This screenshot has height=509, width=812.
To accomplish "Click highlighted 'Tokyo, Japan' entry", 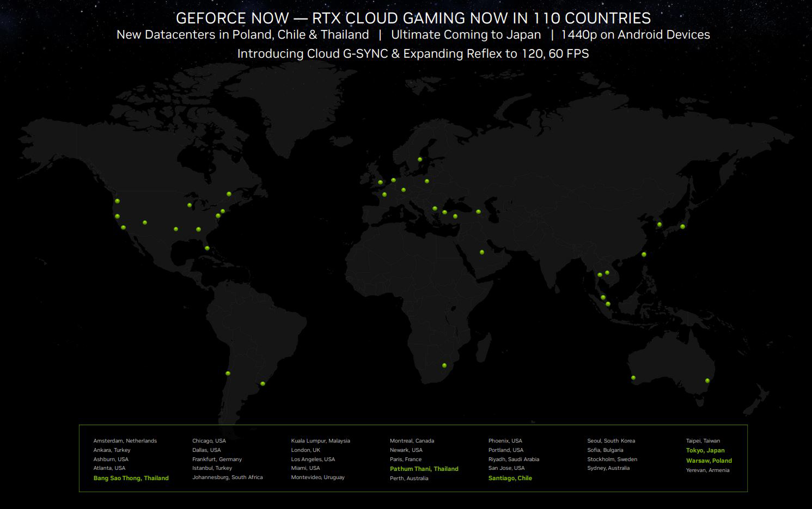I will point(705,450).
